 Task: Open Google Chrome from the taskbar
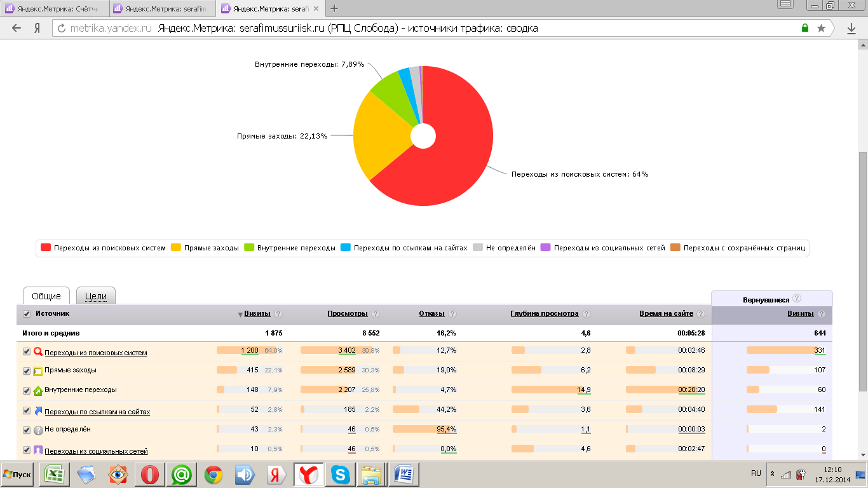(x=214, y=475)
